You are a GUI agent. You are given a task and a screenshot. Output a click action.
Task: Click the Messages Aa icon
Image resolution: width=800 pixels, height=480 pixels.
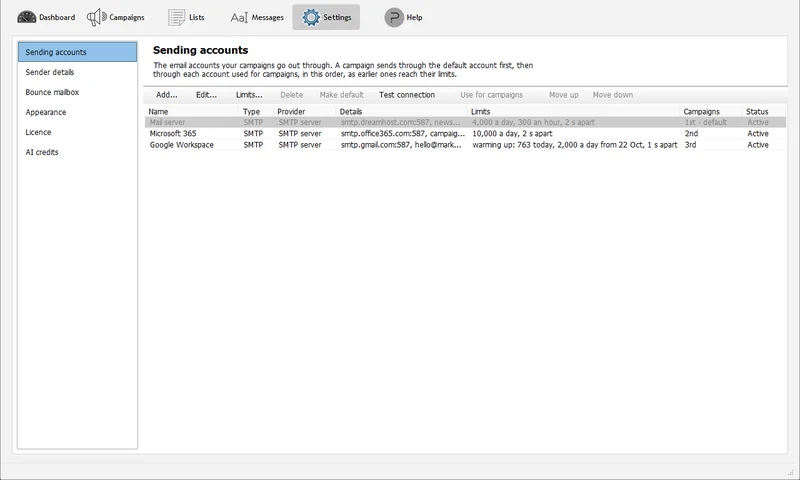[239, 18]
